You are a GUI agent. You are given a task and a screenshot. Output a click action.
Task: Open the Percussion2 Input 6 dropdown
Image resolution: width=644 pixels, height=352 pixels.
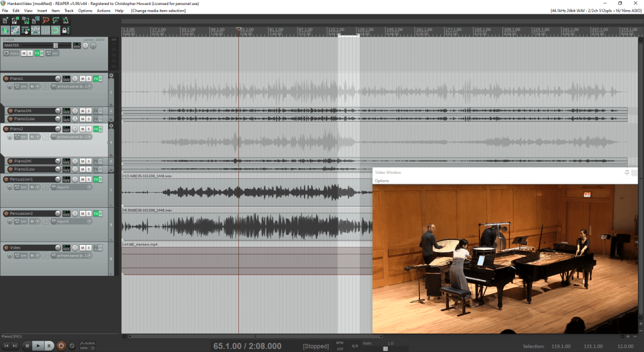[x=72, y=222]
